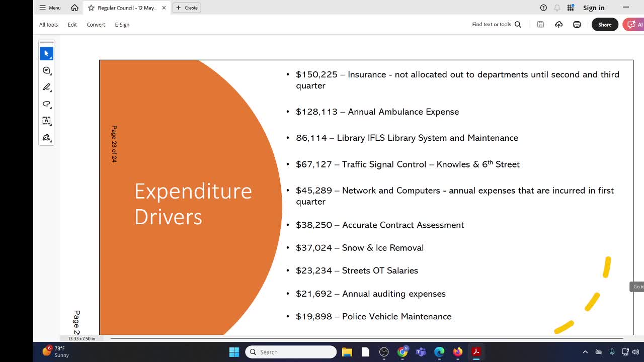Click the cloud sync tray icon

(599, 352)
